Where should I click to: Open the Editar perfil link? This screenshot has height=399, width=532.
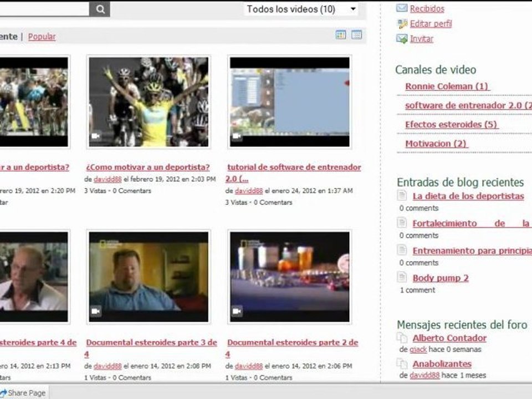click(431, 23)
